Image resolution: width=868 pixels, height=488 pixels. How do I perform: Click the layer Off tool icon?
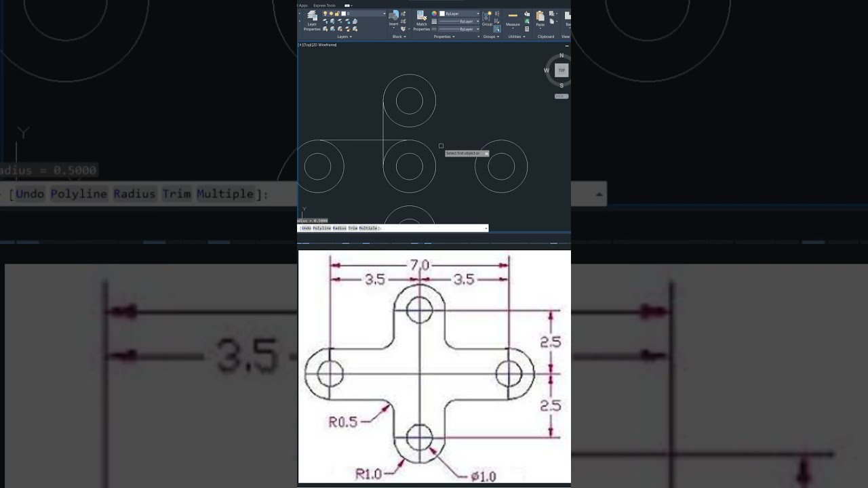coord(325,21)
